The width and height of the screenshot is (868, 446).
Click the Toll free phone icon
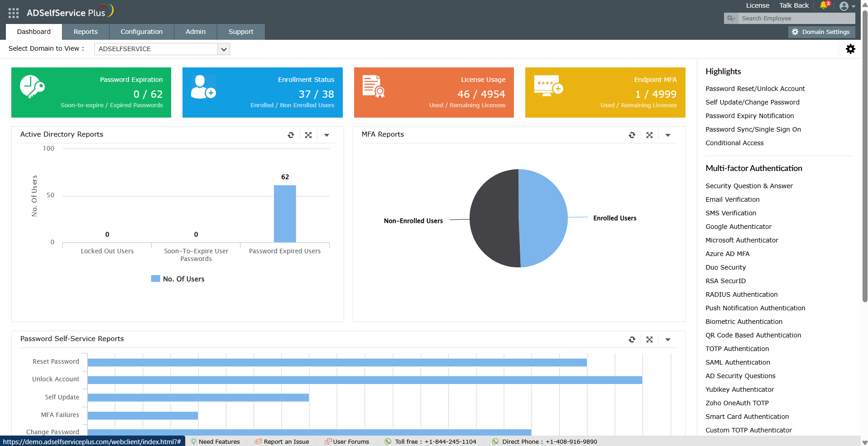[388, 441]
